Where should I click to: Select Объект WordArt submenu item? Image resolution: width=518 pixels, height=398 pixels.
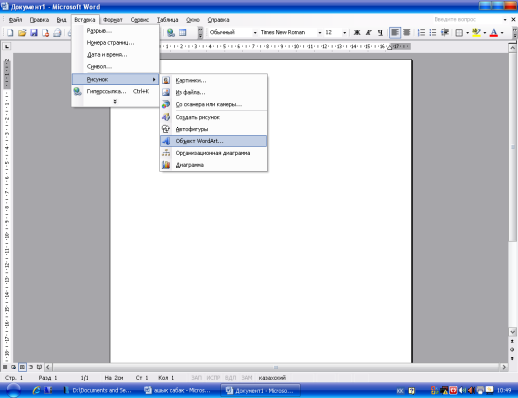coord(214,141)
